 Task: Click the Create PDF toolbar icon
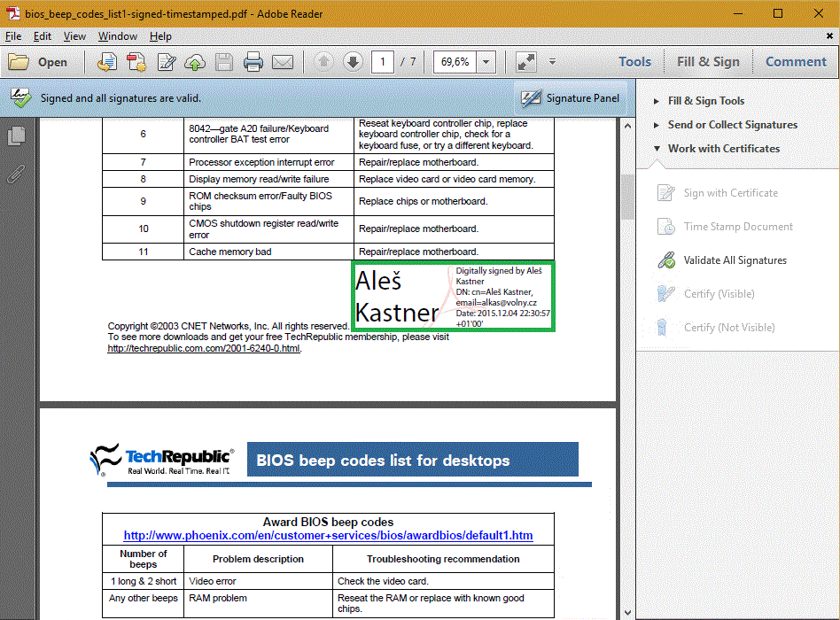point(107,62)
